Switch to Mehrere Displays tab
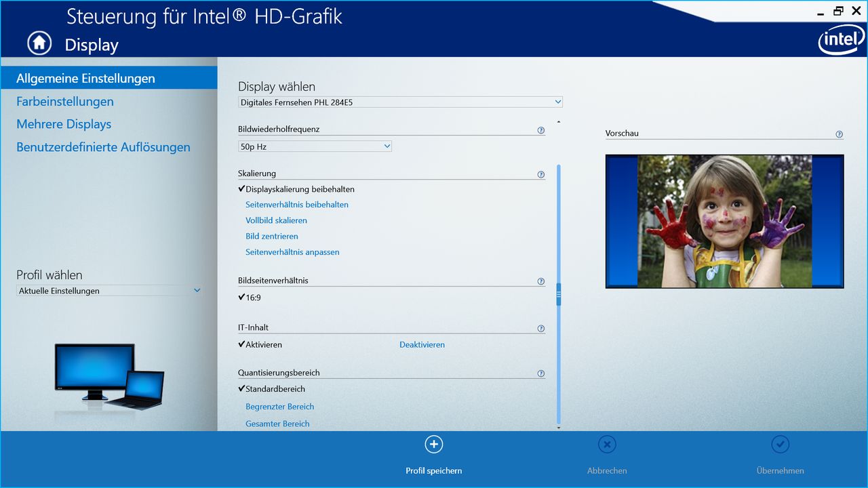This screenshot has width=868, height=488. (x=64, y=124)
